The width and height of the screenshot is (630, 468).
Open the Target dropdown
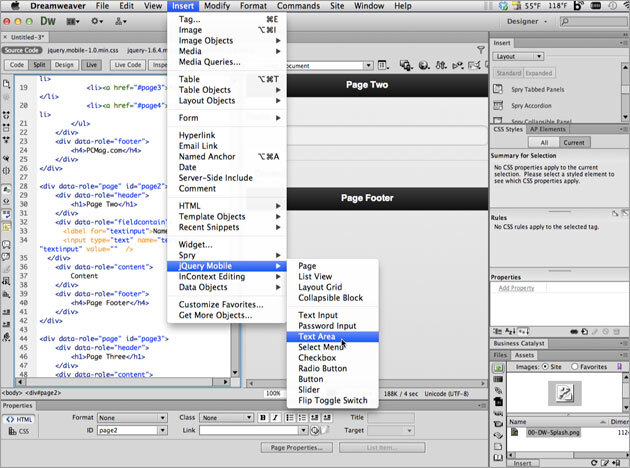[391, 431]
